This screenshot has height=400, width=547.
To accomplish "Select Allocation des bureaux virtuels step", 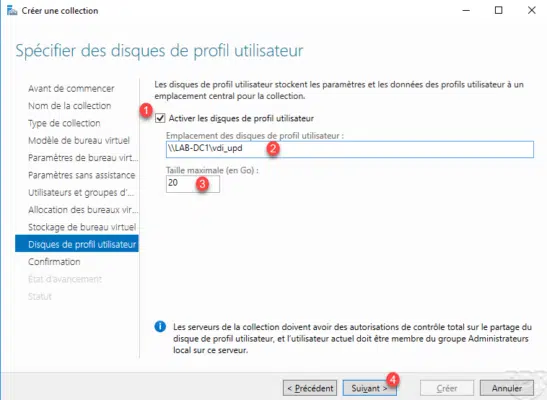I will [x=83, y=210].
